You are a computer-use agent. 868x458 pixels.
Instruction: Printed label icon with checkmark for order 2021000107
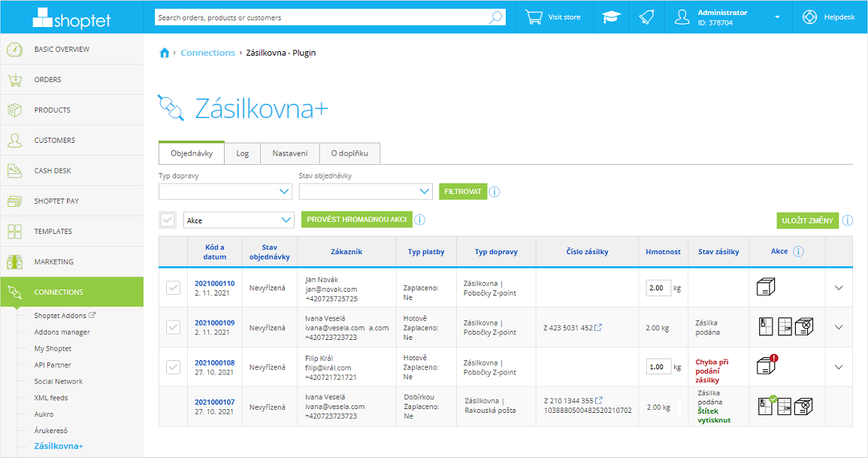click(x=767, y=405)
